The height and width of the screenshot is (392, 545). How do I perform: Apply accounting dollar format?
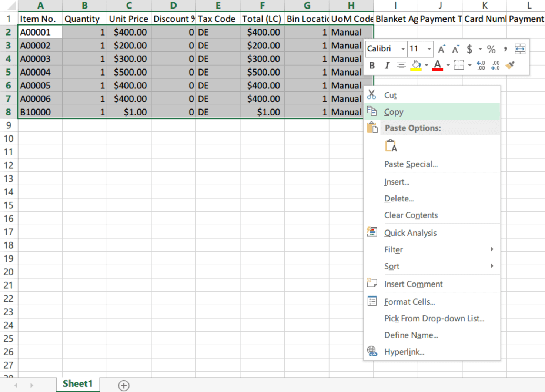469,49
